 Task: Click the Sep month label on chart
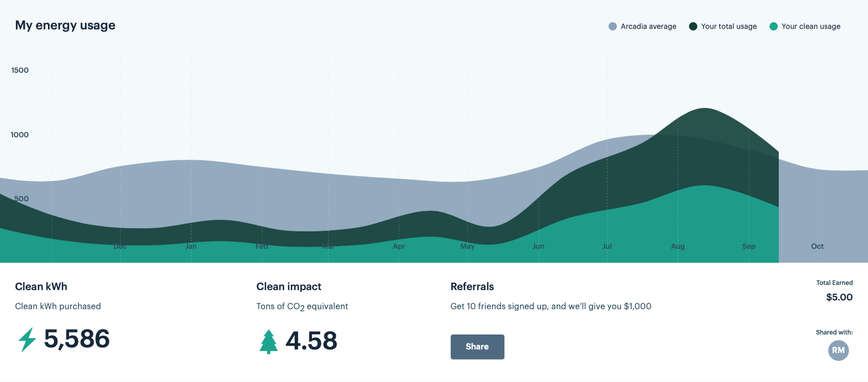click(x=748, y=246)
